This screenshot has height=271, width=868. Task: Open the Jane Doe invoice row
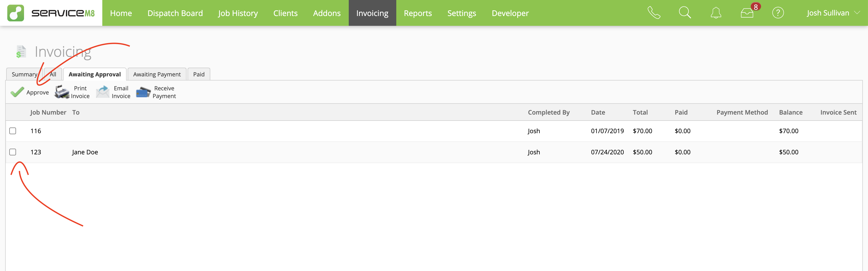coord(85,152)
